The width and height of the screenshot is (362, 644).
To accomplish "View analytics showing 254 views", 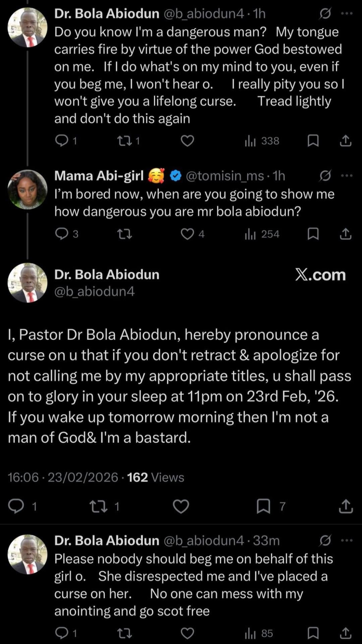I will (262, 234).
